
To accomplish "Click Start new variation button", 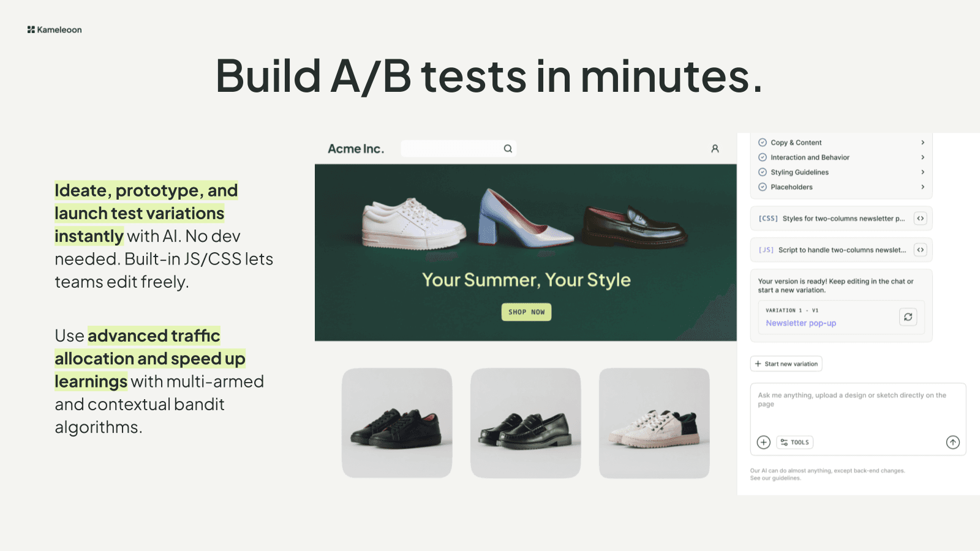I will [786, 364].
